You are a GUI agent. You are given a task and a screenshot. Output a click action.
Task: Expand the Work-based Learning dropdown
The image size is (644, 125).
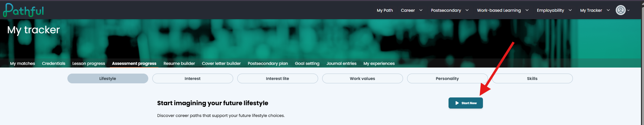503,10
